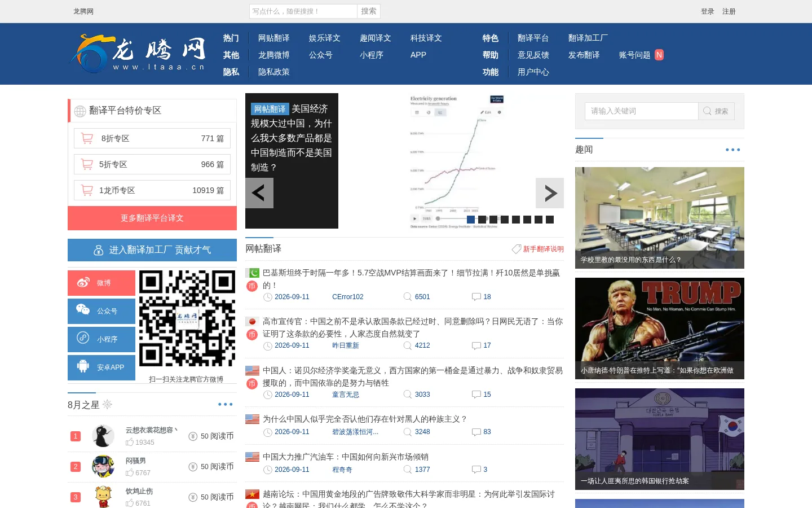Open 网贴翻译 in the navigation menu
Screen dimensions: 812x508
pos(273,38)
